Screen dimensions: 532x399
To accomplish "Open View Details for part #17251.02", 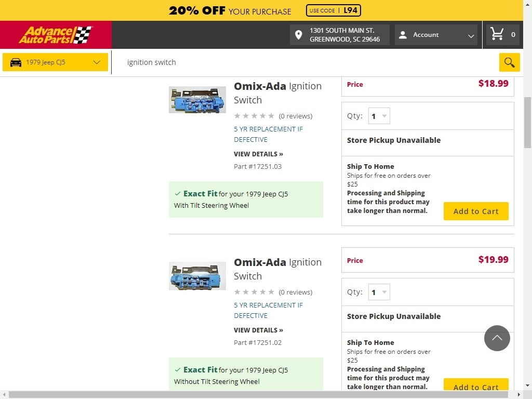I will coord(258,330).
